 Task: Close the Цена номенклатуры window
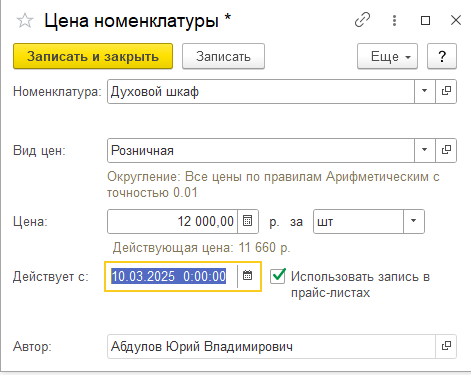pyautogui.click(x=456, y=20)
